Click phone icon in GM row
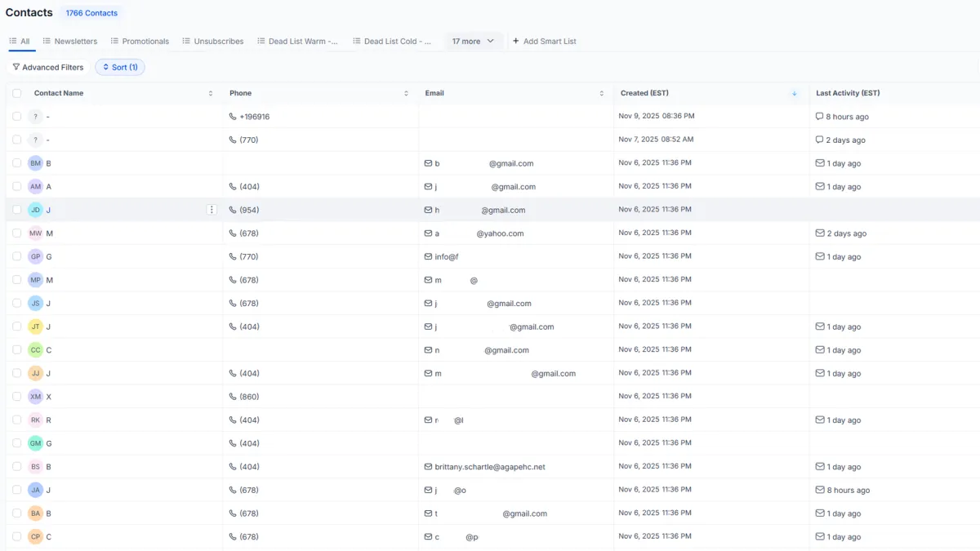The width and height of the screenshot is (980, 551). pyautogui.click(x=233, y=443)
